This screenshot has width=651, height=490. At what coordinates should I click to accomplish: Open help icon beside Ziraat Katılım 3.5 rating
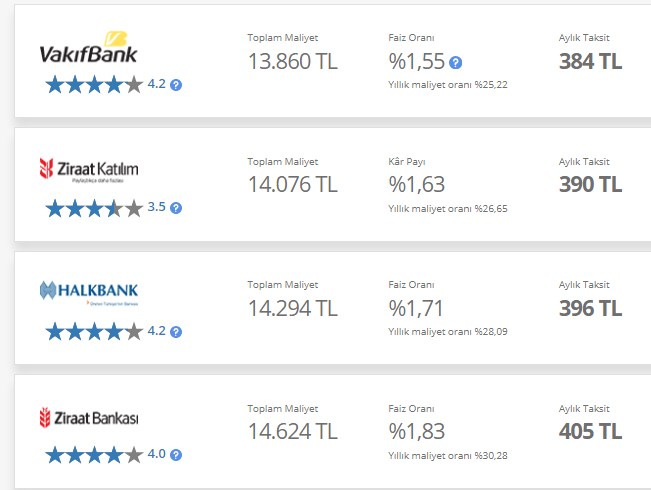176,208
